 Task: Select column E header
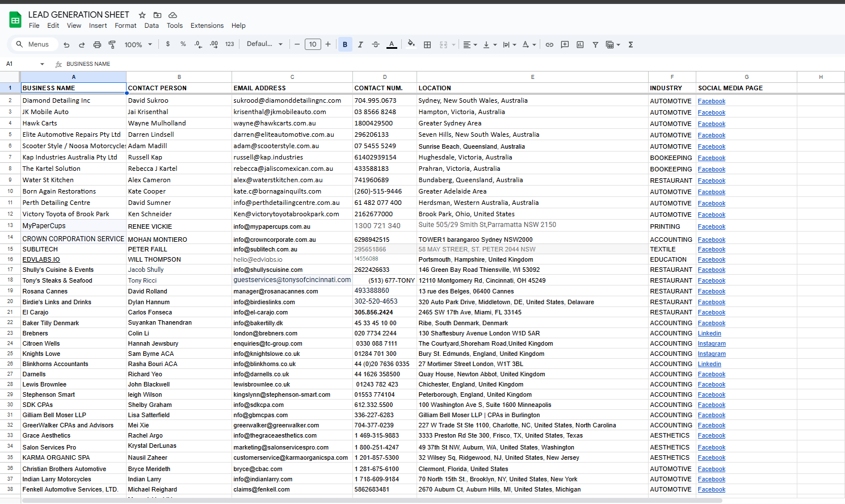[x=532, y=77]
